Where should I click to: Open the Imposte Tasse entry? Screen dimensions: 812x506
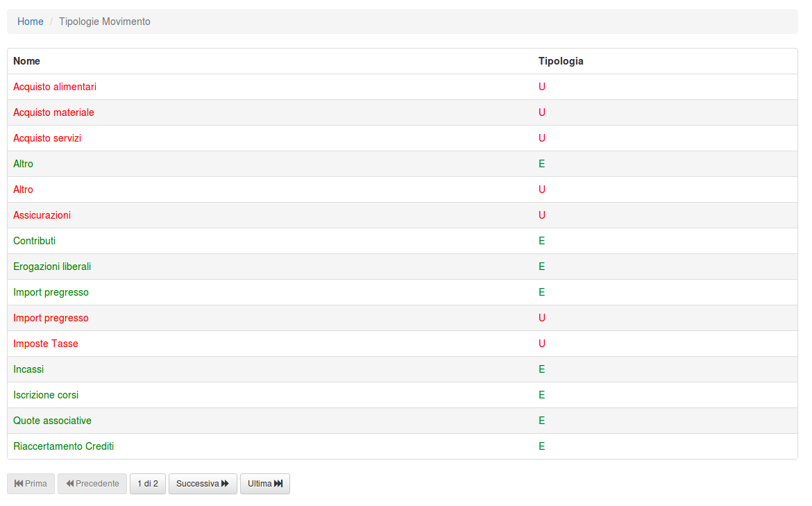pyautogui.click(x=46, y=344)
